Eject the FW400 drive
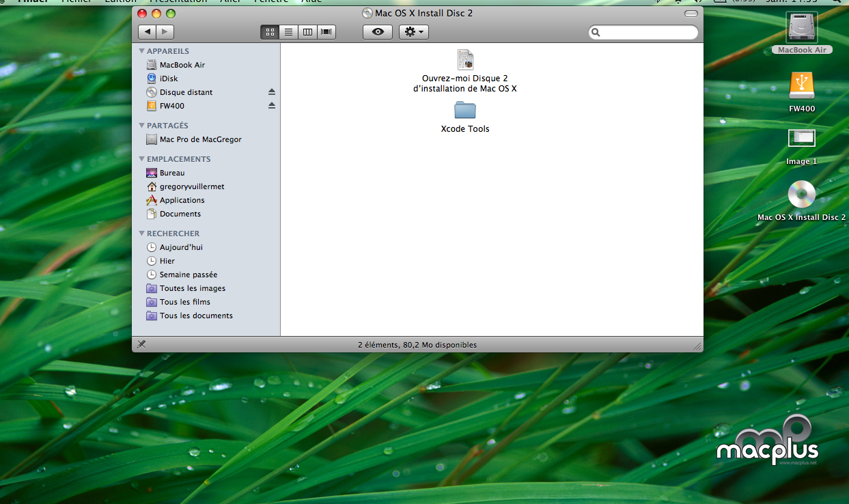This screenshot has width=849, height=504. point(271,106)
